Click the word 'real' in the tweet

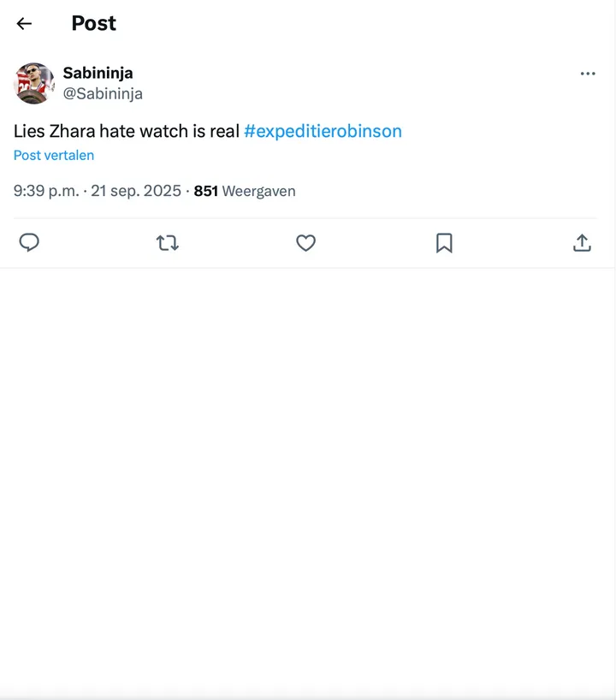224,131
